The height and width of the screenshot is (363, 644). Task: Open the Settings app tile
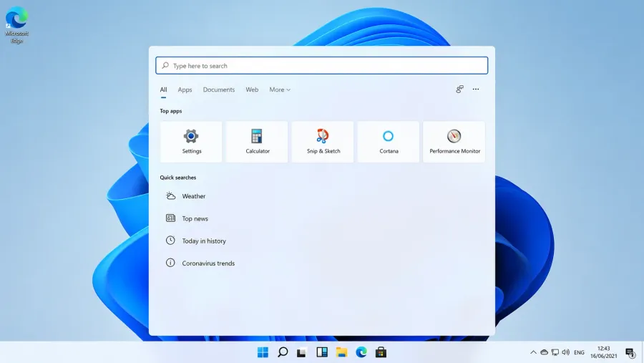[x=191, y=142]
